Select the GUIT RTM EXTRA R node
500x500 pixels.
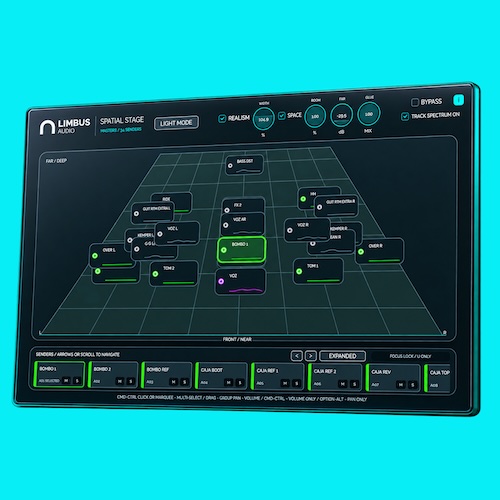336,206
